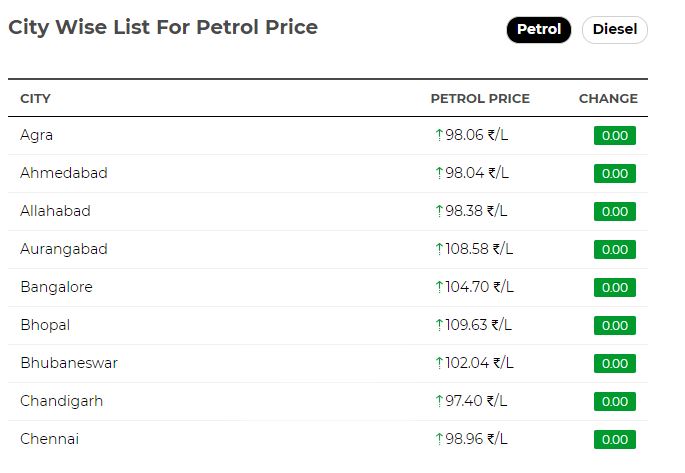Image resolution: width=685 pixels, height=473 pixels.
Task: Click the up arrow next to Ahmedabad price
Action: click(439, 173)
